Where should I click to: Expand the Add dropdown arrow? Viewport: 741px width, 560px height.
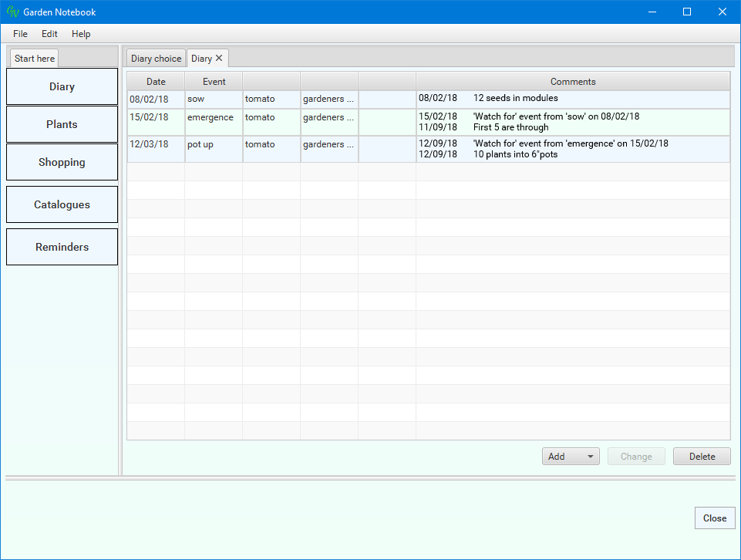591,457
